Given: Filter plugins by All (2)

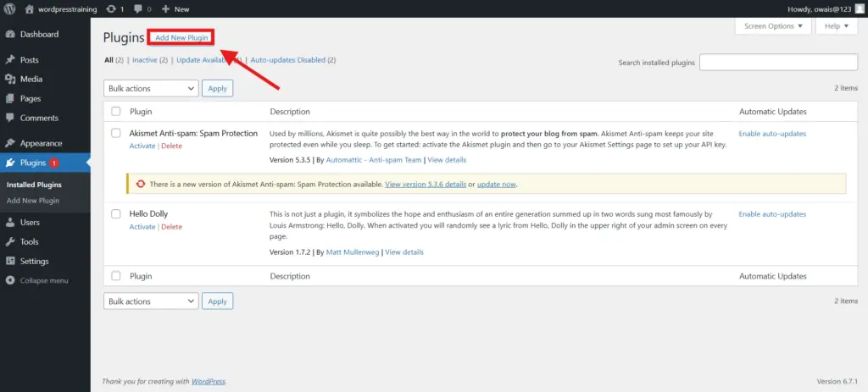Looking at the screenshot, I should tap(114, 60).
